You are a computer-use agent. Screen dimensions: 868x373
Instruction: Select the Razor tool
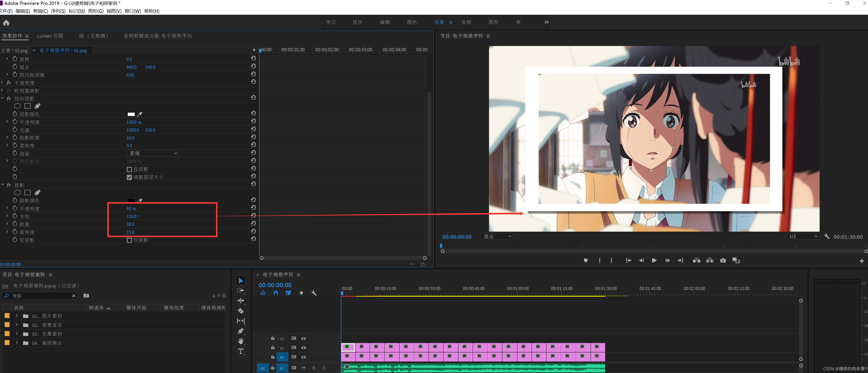(241, 311)
